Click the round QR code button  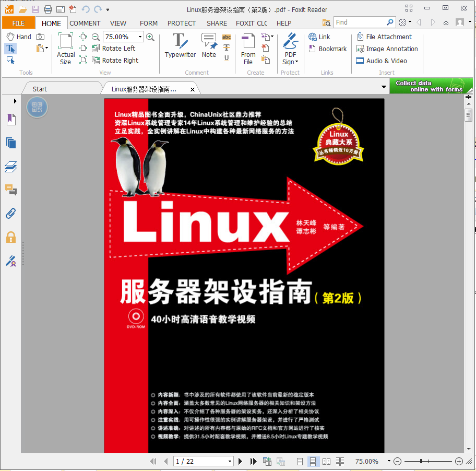click(x=37, y=107)
